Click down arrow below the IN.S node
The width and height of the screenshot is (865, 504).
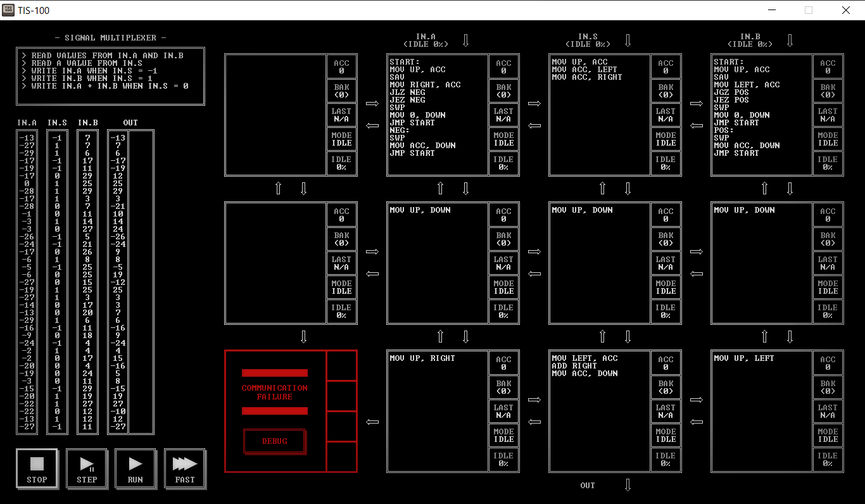(628, 189)
